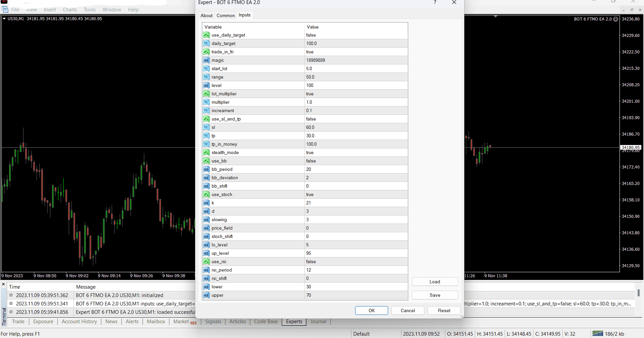Edit the use_rsi value false
The width and height of the screenshot is (644, 338).
click(x=356, y=261)
